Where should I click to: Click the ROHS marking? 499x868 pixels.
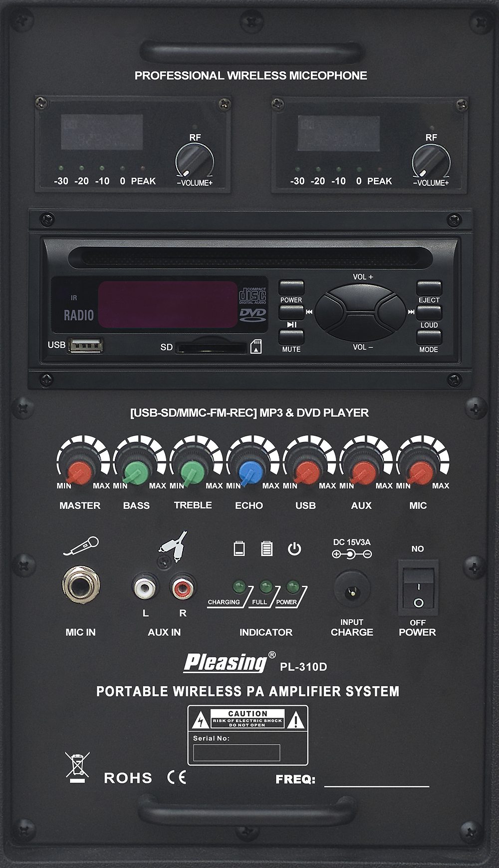click(x=128, y=778)
